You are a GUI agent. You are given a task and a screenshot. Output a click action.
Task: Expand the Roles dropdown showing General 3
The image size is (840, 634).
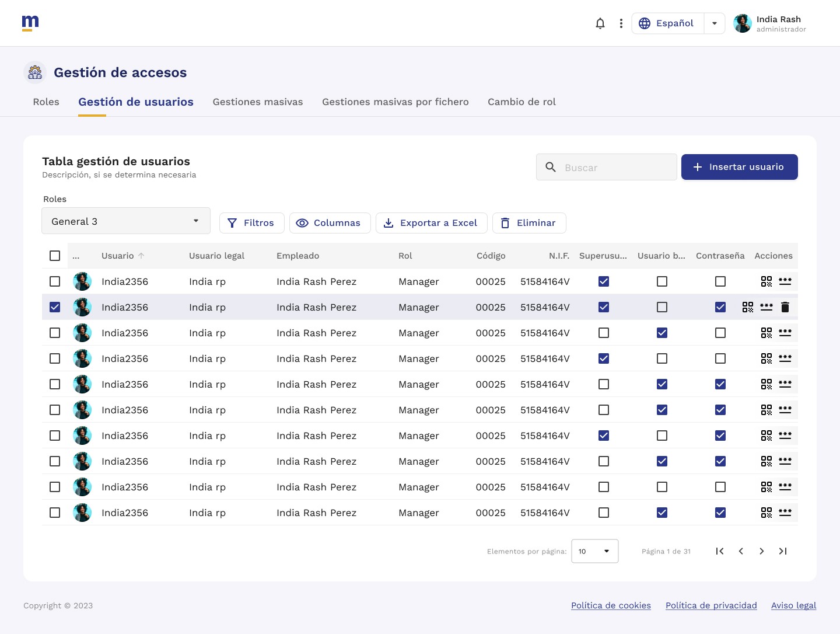click(126, 221)
